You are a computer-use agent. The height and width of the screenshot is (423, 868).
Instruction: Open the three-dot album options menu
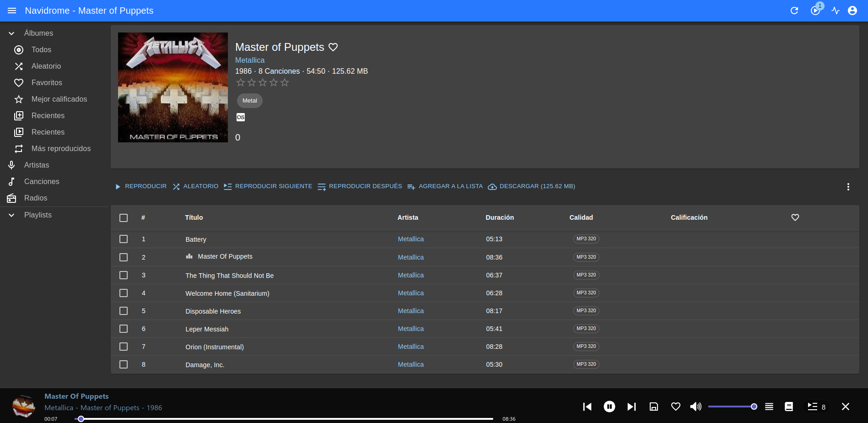pyautogui.click(x=848, y=187)
